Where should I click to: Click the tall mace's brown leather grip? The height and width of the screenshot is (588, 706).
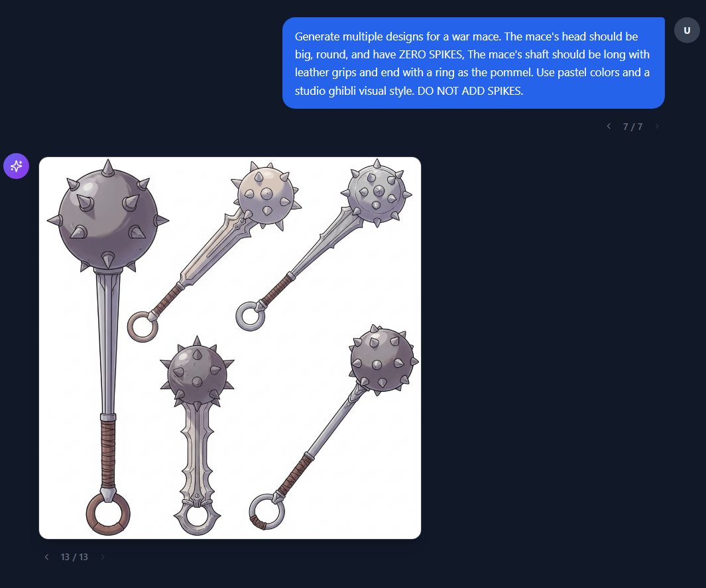(108, 453)
